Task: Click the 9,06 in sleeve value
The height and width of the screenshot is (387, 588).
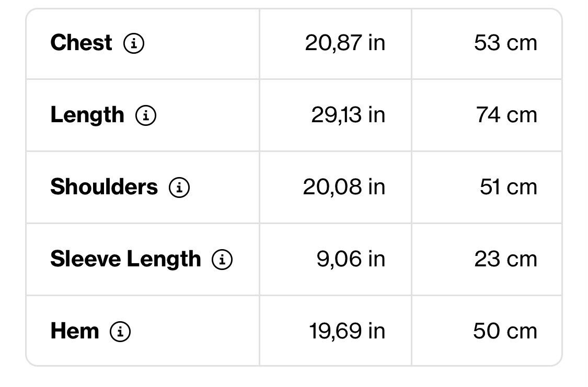Action: (x=351, y=259)
